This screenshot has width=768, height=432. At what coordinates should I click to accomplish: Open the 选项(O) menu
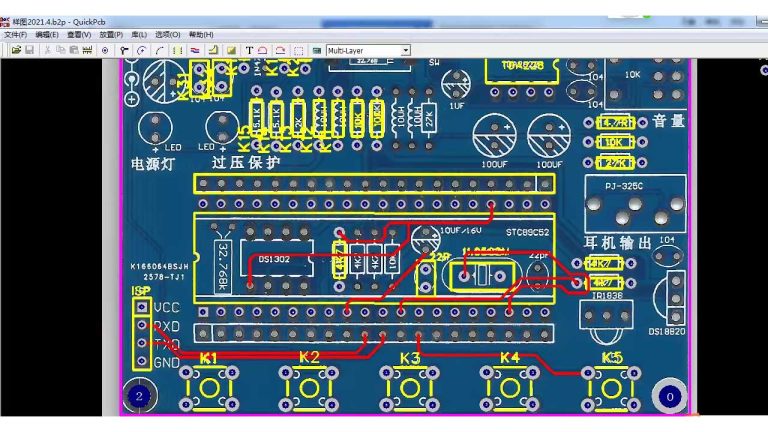click(167, 35)
